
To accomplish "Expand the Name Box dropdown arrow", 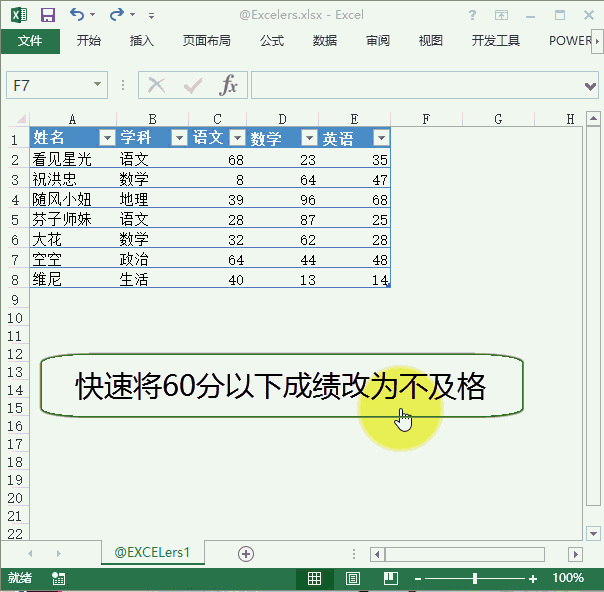I will pyautogui.click(x=98, y=85).
